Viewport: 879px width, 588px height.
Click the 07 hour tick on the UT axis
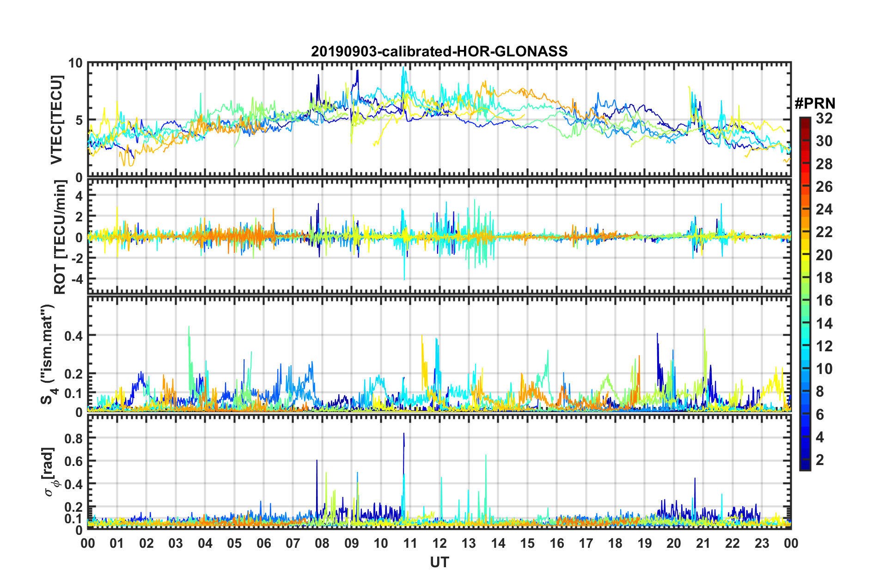(x=293, y=543)
